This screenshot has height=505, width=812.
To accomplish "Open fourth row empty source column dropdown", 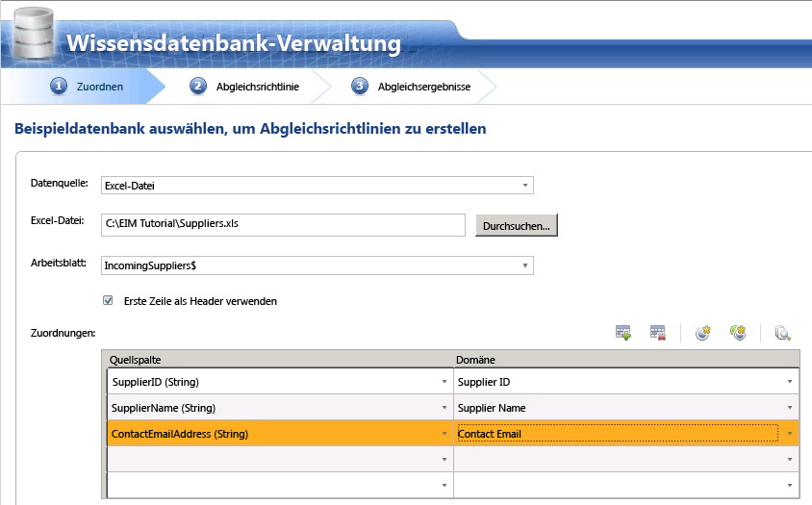I will (444, 460).
